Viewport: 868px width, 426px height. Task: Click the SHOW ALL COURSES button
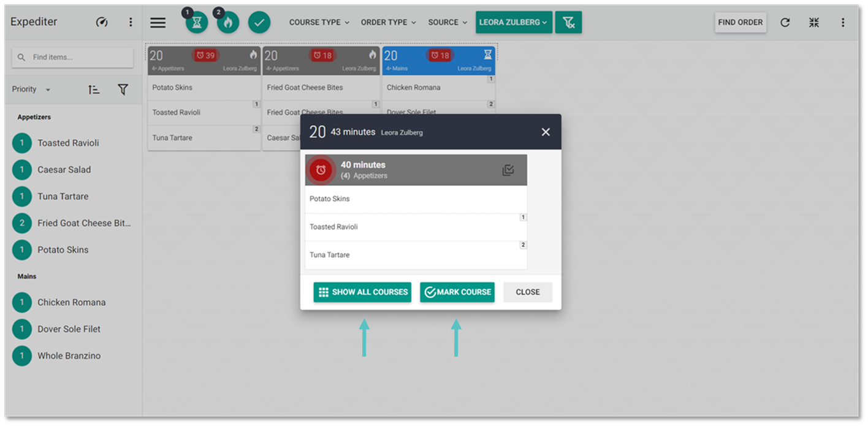(363, 292)
